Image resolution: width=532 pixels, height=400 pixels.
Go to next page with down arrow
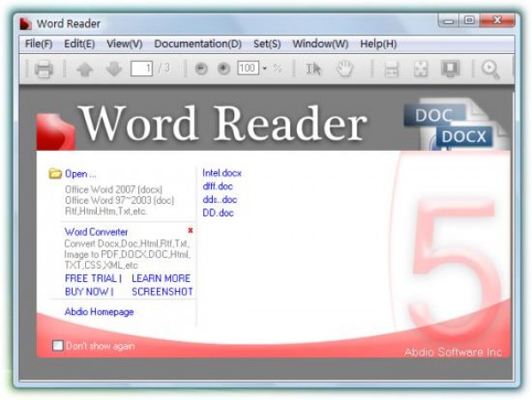click(113, 69)
